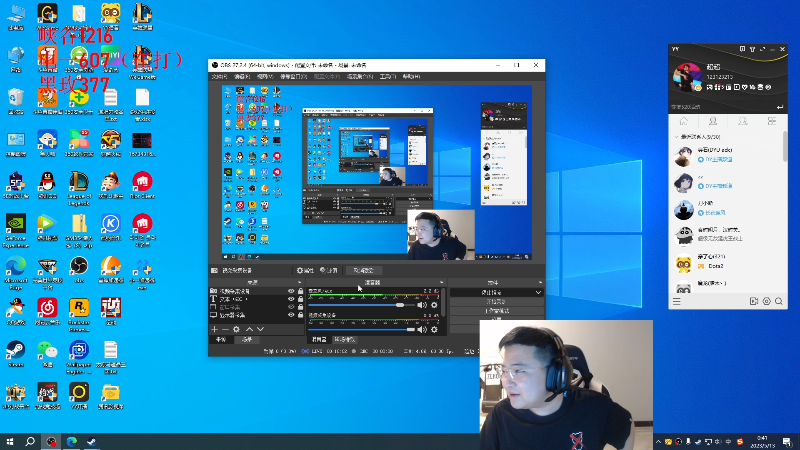Open YY main menu hamburger icon
The height and width of the screenshot is (450, 800).
[677, 302]
